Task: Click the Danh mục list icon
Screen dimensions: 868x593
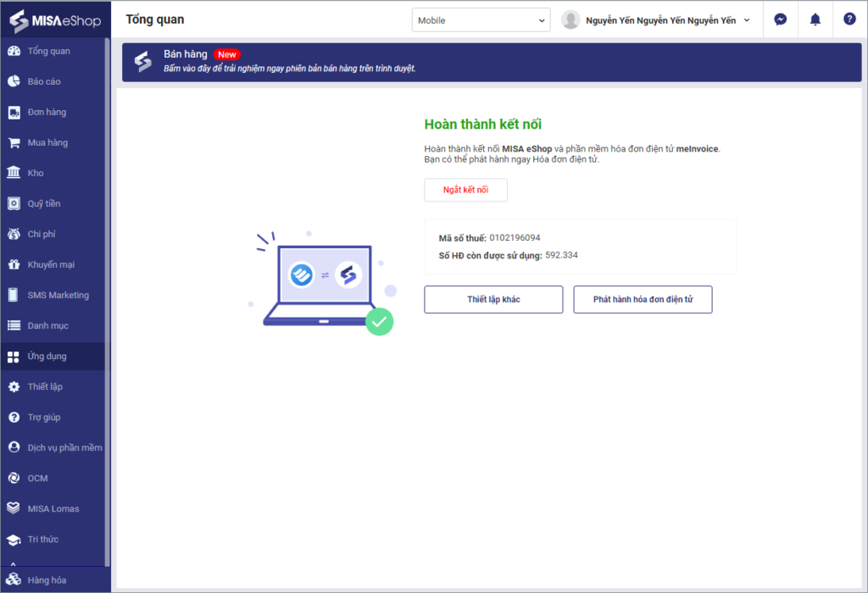Action: (x=14, y=325)
